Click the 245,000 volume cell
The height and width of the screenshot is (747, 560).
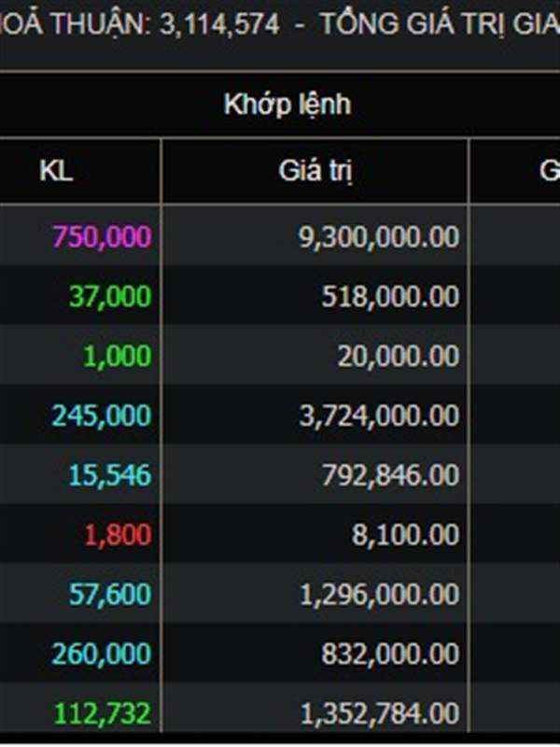pyautogui.click(x=79, y=415)
